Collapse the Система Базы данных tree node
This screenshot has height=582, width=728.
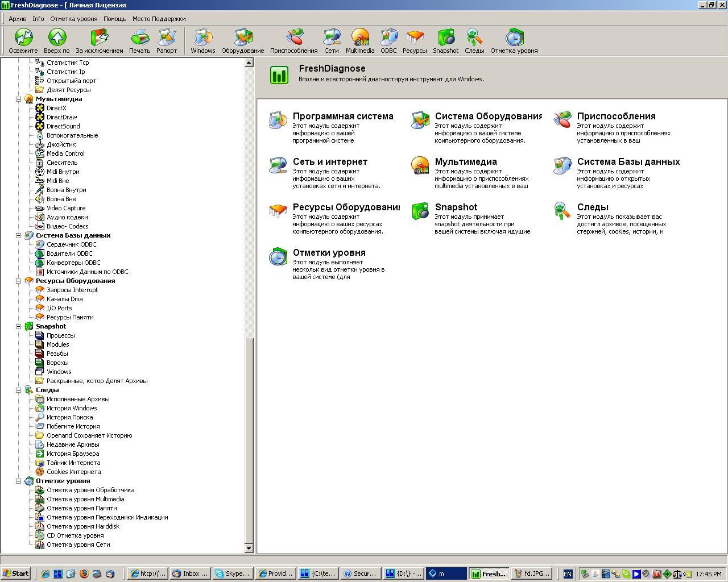click(18, 235)
